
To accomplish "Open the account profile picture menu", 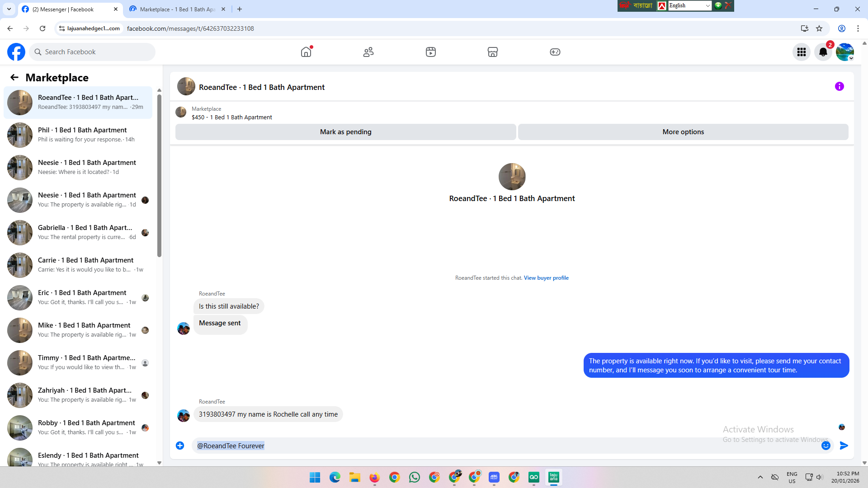I will [845, 52].
